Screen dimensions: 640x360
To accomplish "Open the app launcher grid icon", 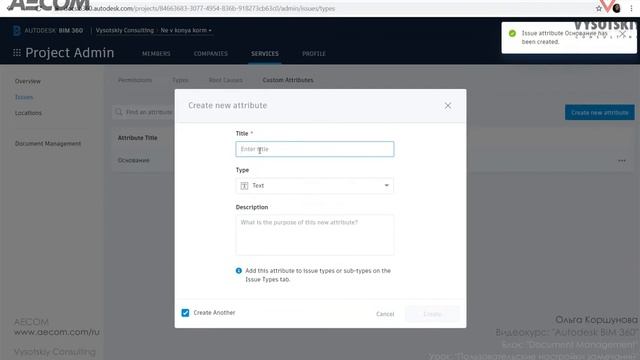I will point(17,53).
